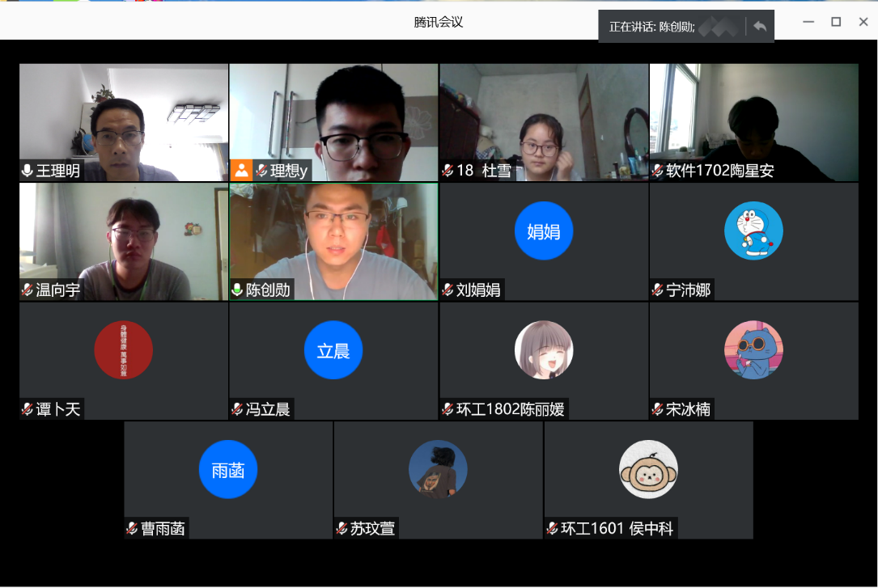Click 宋冰楠's cat with sunglasses avatar
878x588 pixels.
point(753,350)
